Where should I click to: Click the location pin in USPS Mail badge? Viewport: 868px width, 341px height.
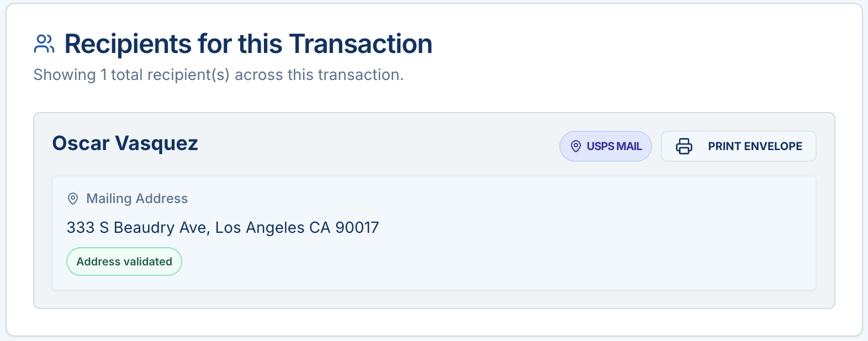pyautogui.click(x=575, y=146)
